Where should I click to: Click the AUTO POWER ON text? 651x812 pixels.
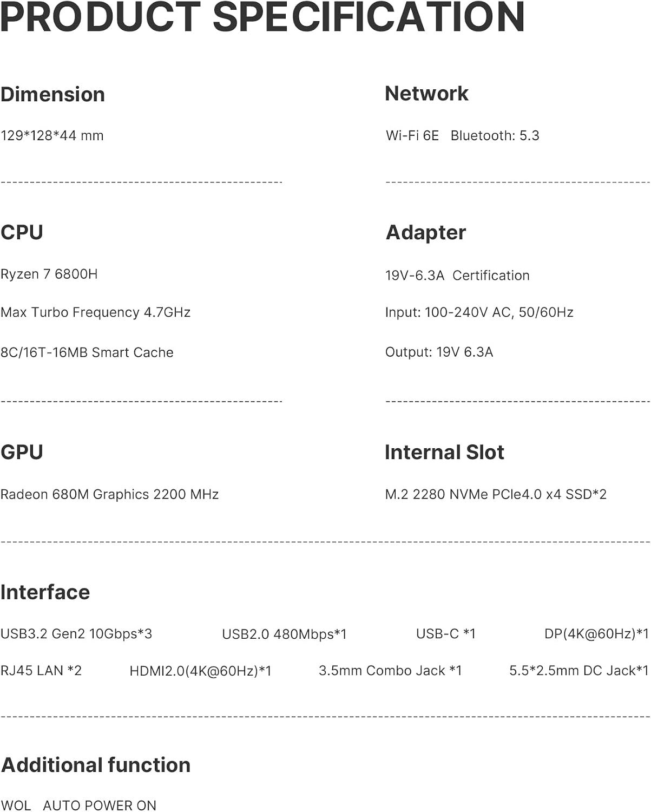coord(100,806)
